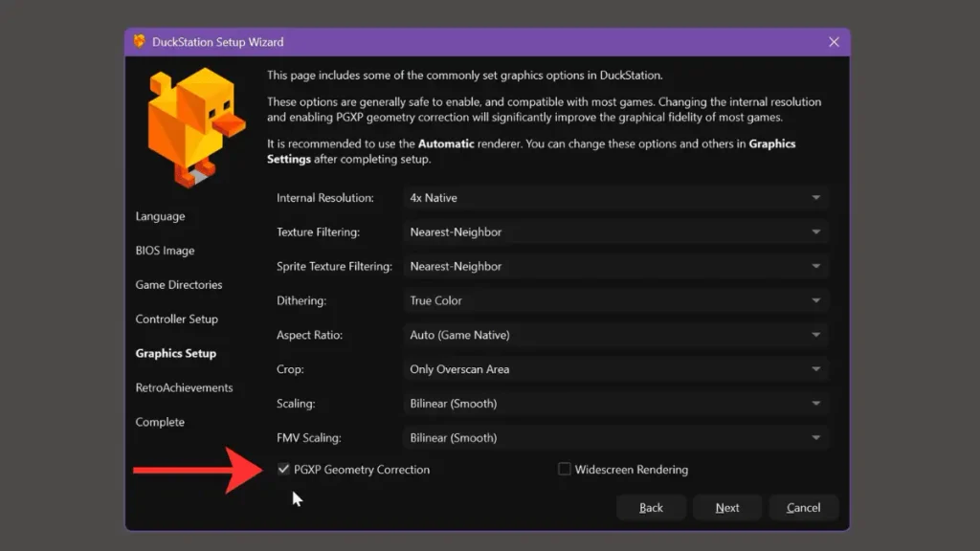The image size is (980, 551).
Task: Click the 'Crop:' label
Action: [290, 369]
